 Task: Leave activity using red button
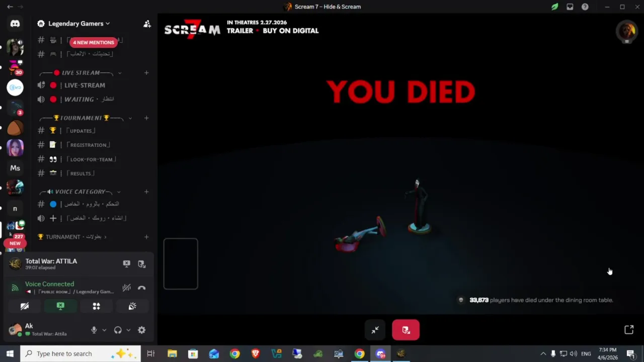click(x=406, y=330)
